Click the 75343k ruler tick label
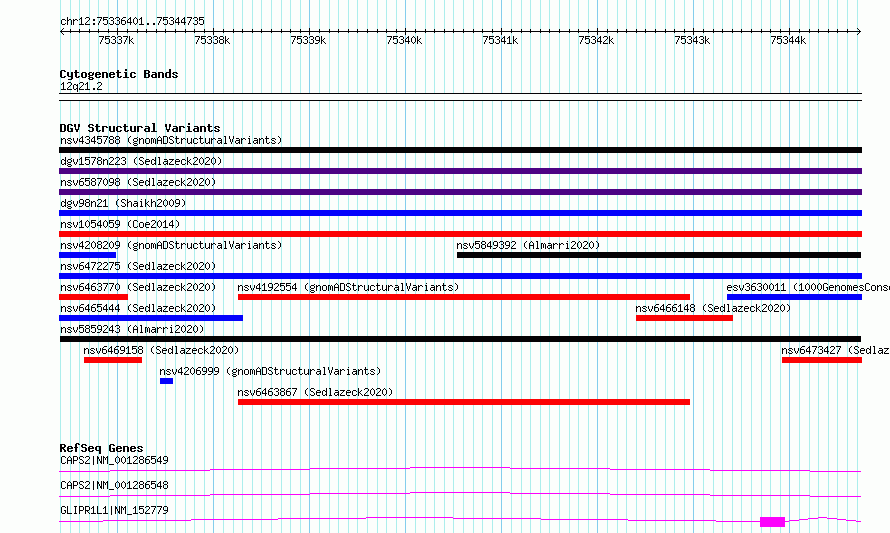 click(692, 40)
